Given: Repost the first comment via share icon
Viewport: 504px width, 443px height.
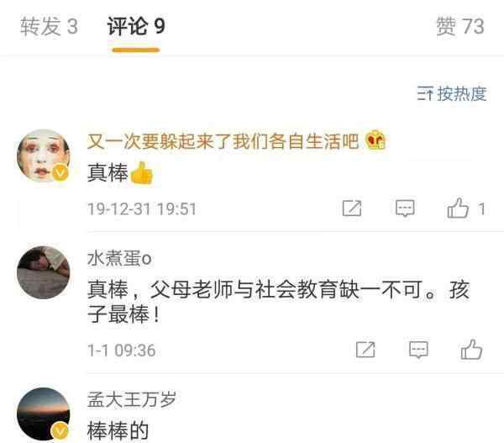Looking at the screenshot, I should (352, 208).
